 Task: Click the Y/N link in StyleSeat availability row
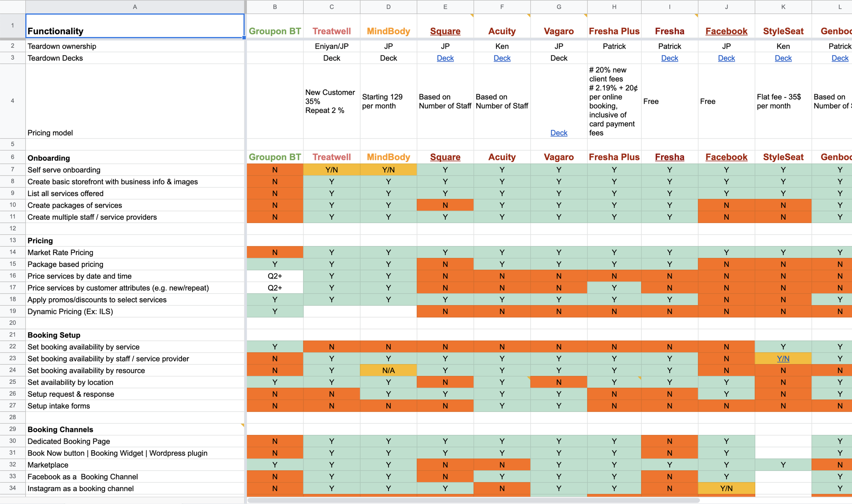click(x=783, y=359)
